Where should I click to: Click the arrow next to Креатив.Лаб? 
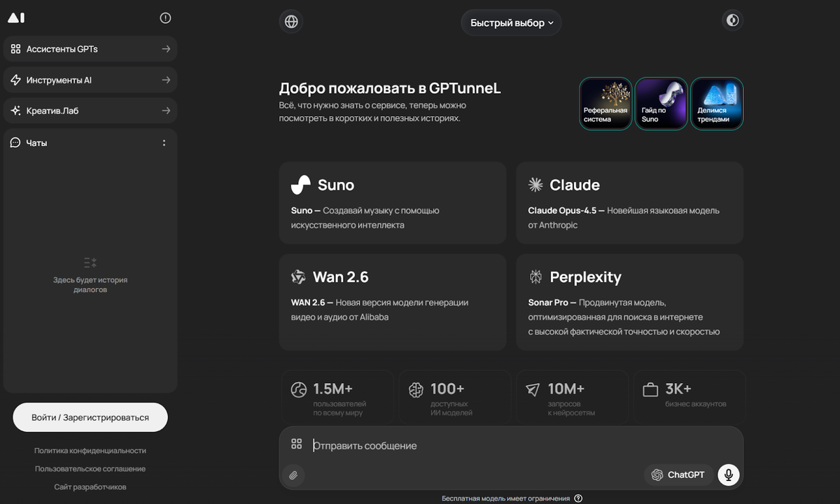(x=166, y=111)
